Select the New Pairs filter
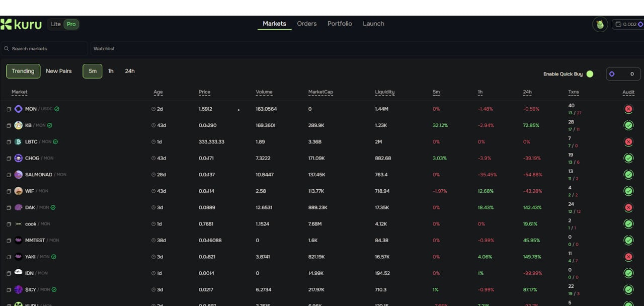This screenshot has width=644, height=306. click(x=59, y=71)
